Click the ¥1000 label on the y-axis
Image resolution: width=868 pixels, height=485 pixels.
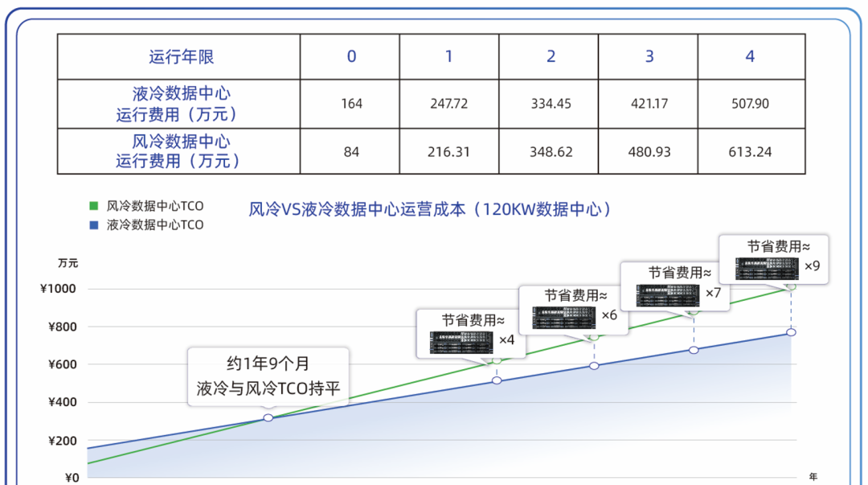point(58,289)
